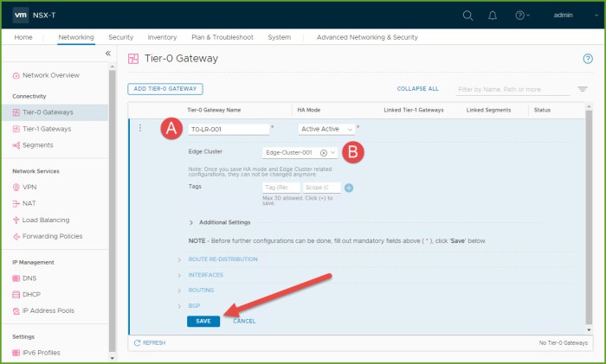
Task: Click the circular help icon near page title
Action: pos(588,59)
